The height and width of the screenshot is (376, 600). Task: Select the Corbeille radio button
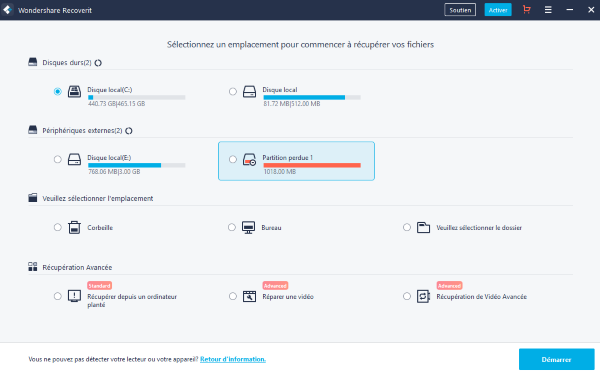click(x=57, y=227)
